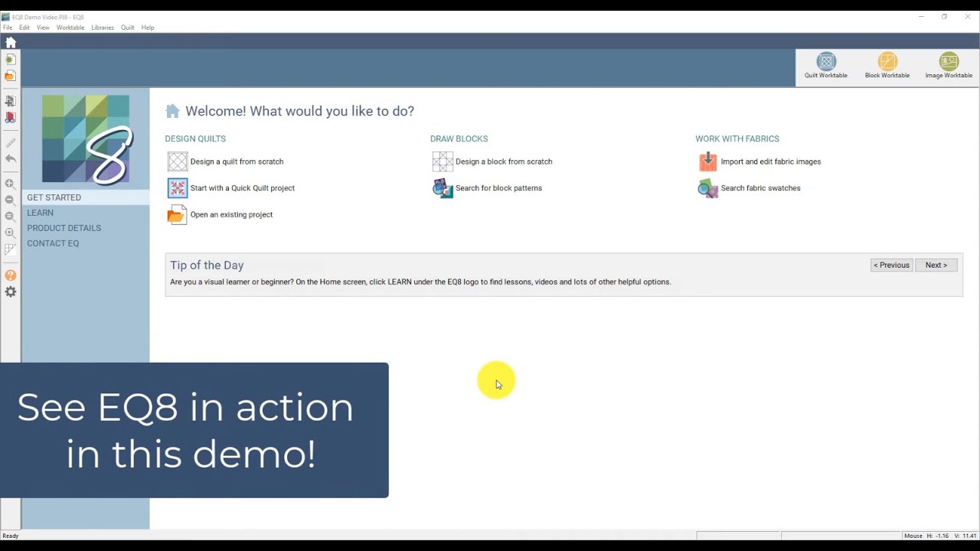Click Design a quilt from scratch
The width and height of the screenshot is (980, 551).
pos(226,161)
